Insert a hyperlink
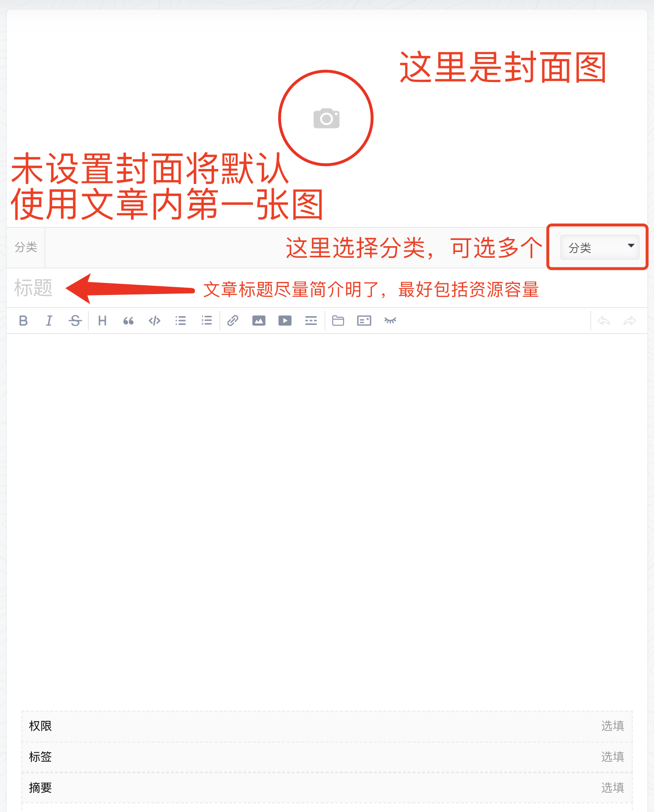The width and height of the screenshot is (654, 812). [233, 321]
